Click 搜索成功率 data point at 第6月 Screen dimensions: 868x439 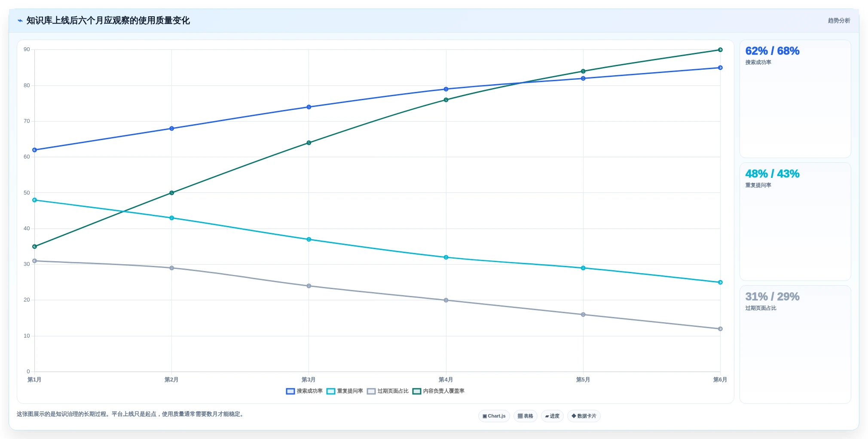[720, 68]
